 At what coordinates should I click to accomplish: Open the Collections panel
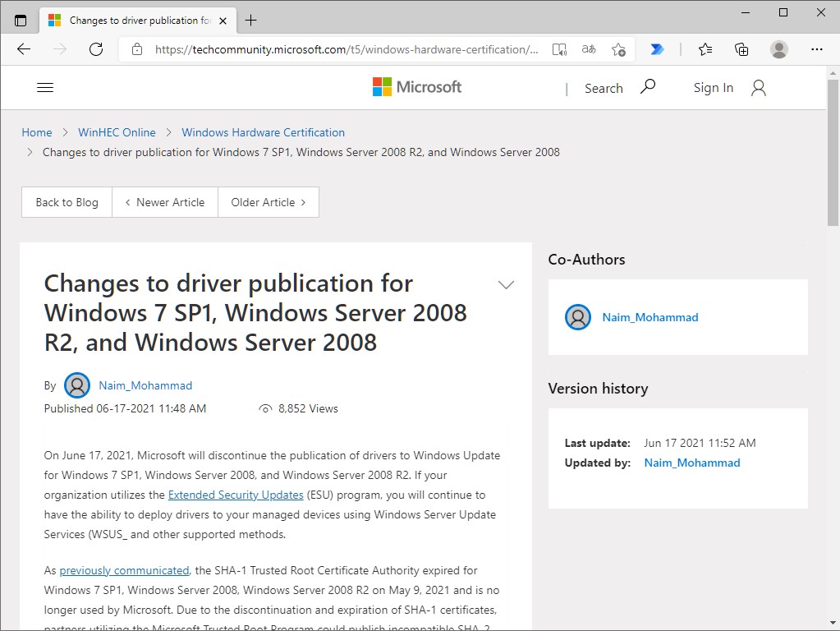point(741,49)
